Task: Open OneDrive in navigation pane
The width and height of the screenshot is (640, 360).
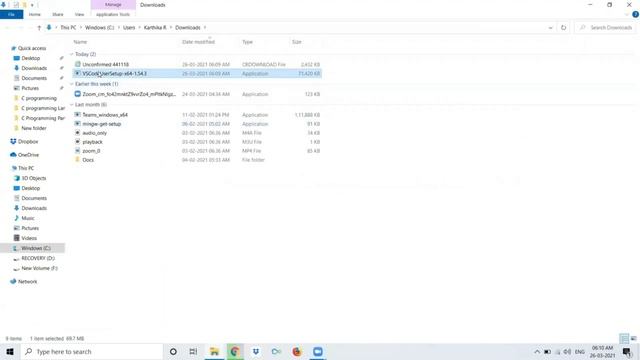Action: tap(28, 155)
